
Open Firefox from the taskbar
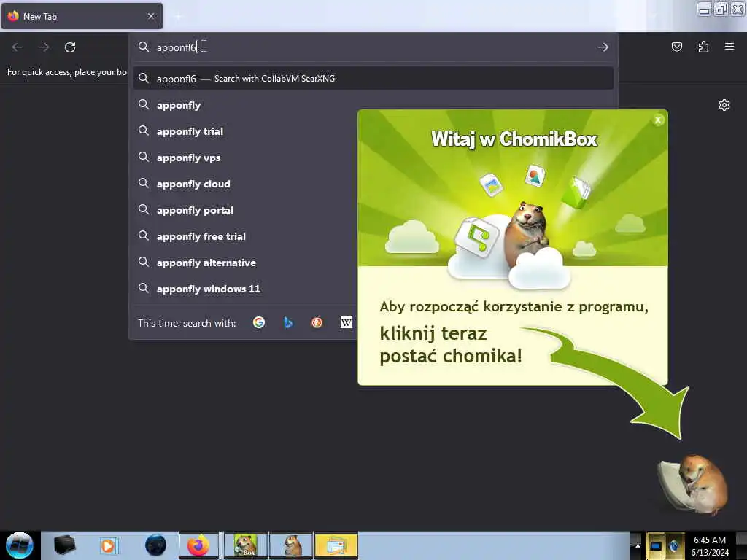[x=198, y=545]
